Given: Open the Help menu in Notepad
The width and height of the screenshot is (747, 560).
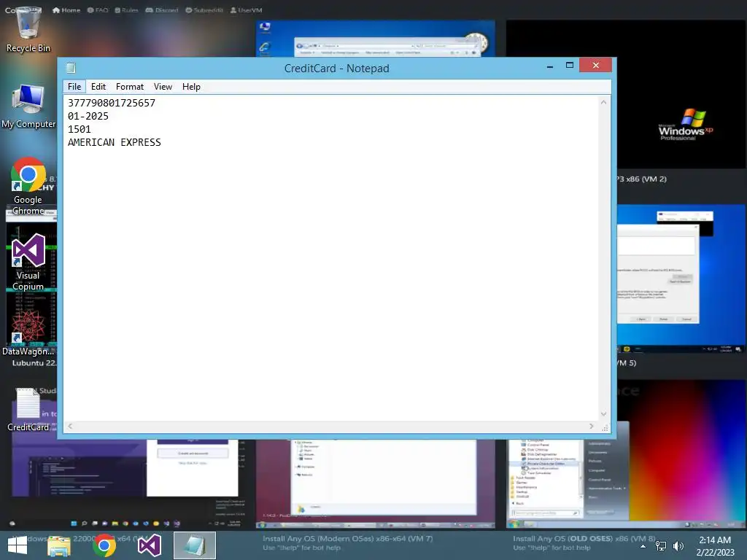Looking at the screenshot, I should [191, 87].
